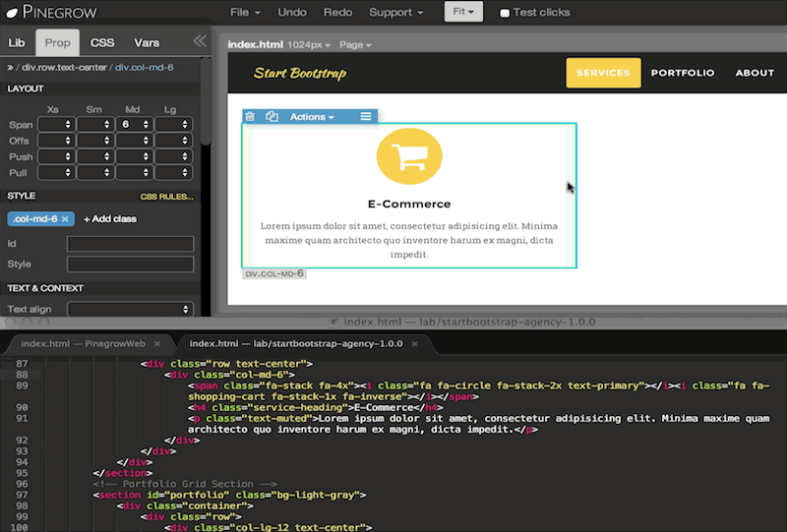Image resolution: width=787 pixels, height=532 pixels.
Task: Click the service-heading h4 code line
Action: pos(315,407)
